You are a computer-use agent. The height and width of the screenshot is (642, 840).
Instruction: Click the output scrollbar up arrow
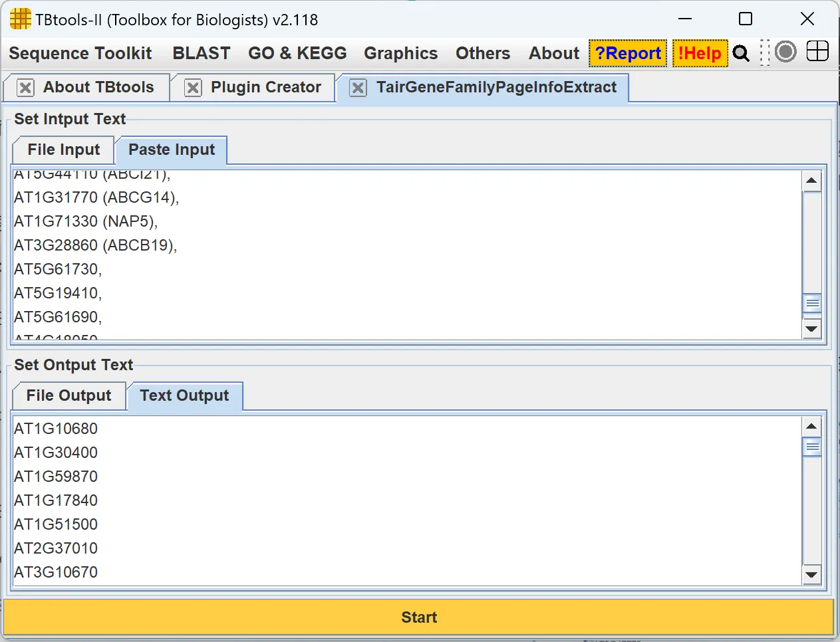[811, 427]
